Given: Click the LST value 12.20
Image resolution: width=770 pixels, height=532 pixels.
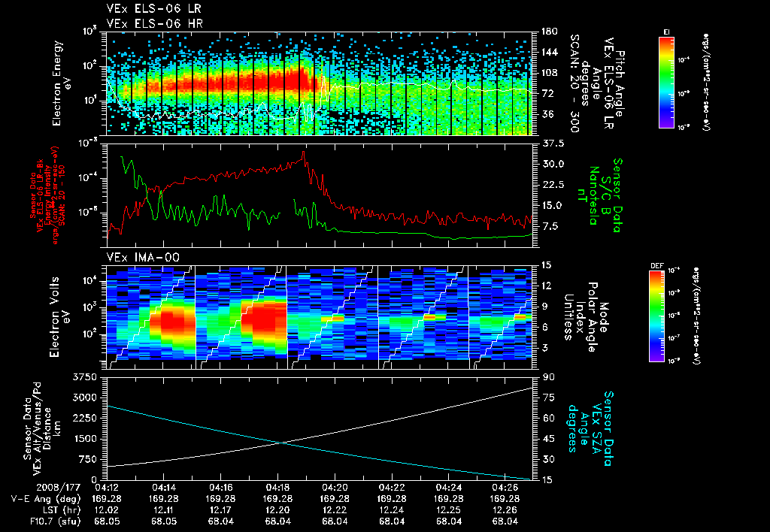Looking at the screenshot, I should [278, 510].
